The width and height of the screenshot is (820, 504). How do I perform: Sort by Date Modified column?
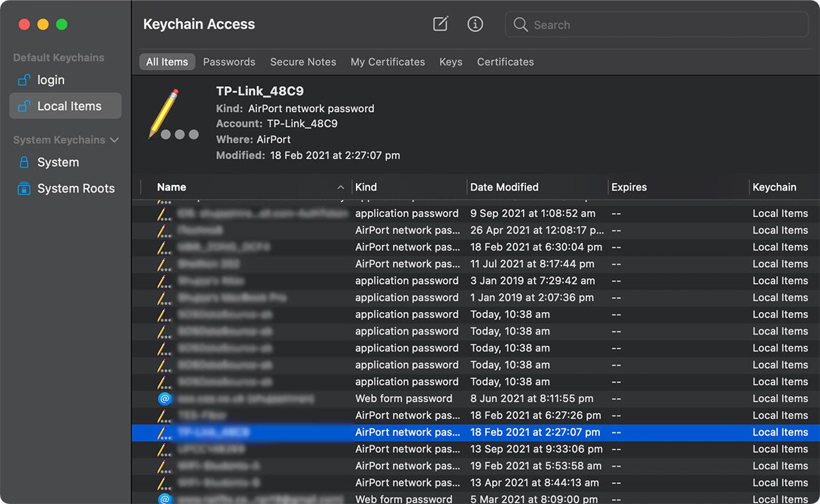tap(504, 187)
